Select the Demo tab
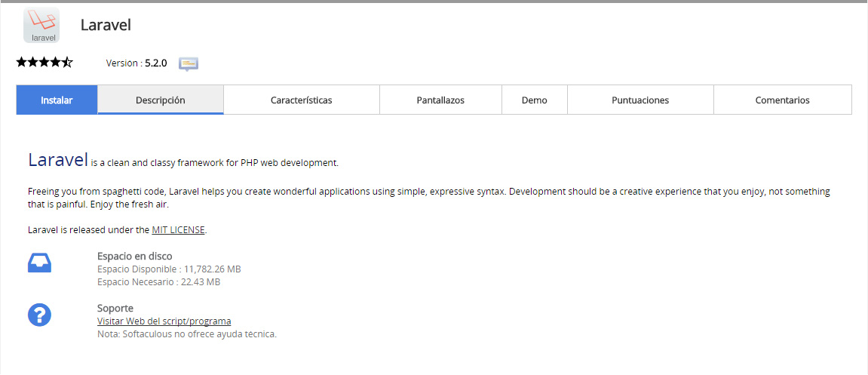 pyautogui.click(x=534, y=100)
